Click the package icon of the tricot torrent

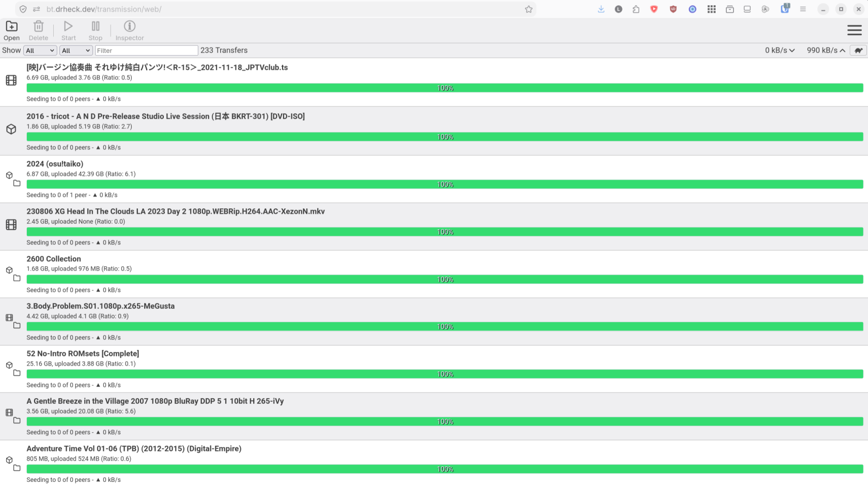[x=11, y=129]
